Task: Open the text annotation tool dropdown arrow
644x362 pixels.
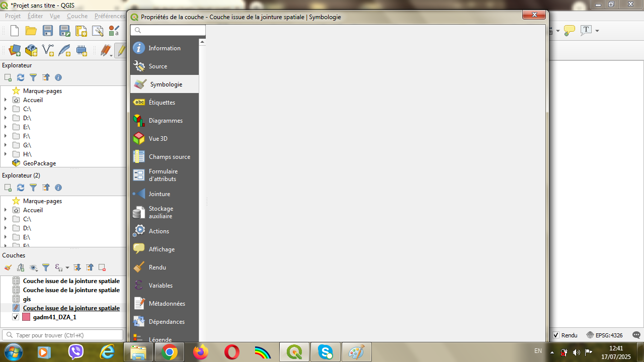Action: click(x=597, y=31)
